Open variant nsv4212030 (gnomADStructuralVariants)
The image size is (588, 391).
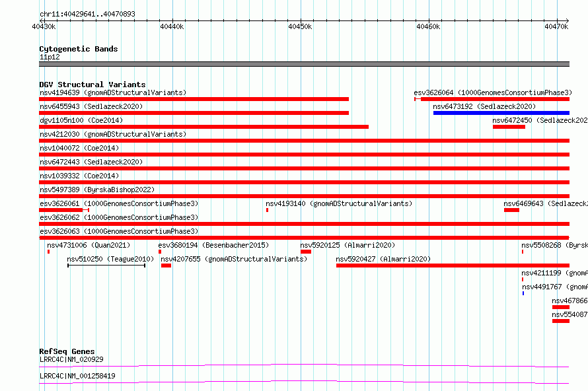113,134
